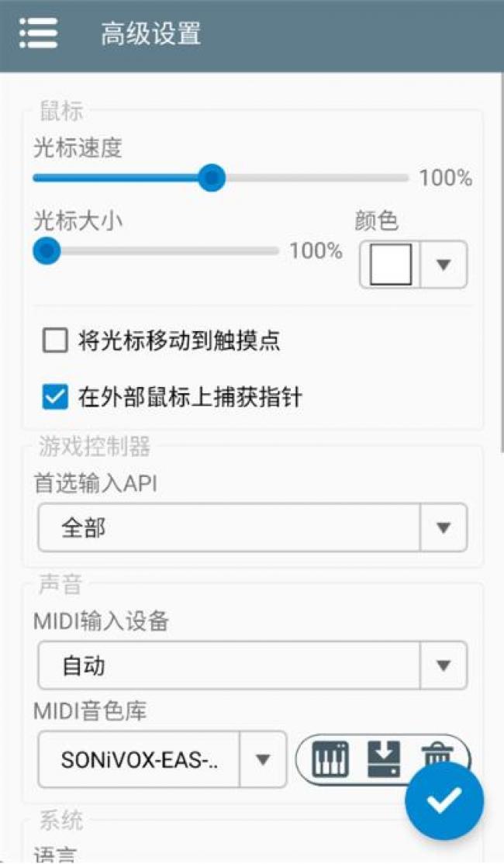
Task: Expand the cursor color dropdown arrow
Action: pos(444,264)
